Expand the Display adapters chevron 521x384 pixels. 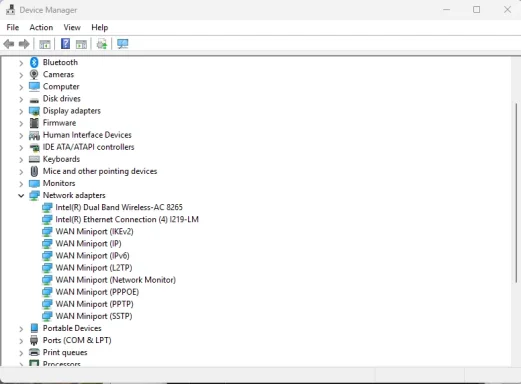coord(21,111)
